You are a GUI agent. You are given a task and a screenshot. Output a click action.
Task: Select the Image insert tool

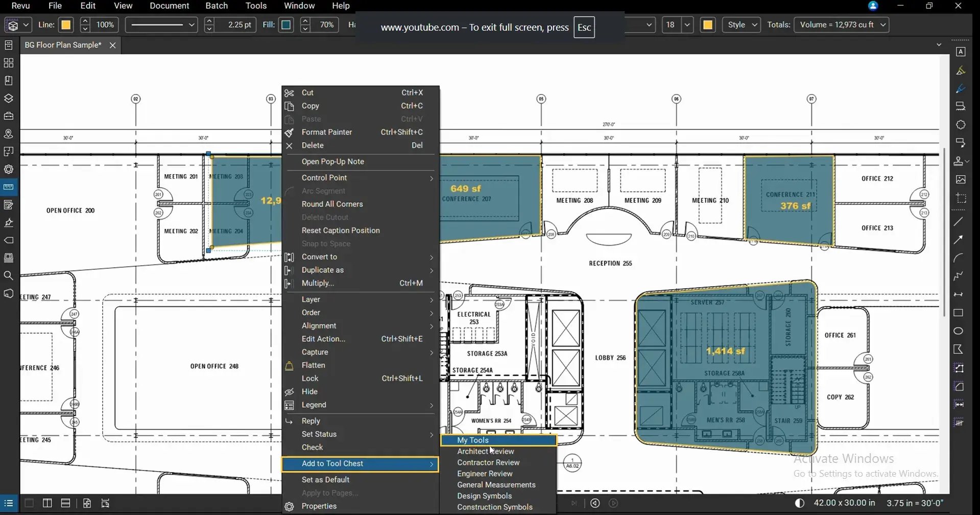(961, 179)
